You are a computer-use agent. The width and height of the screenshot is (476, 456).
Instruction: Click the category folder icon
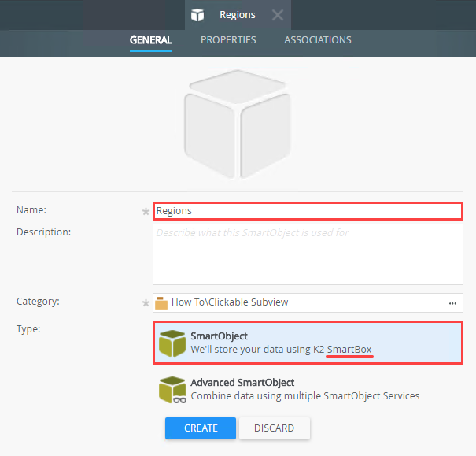point(161,303)
